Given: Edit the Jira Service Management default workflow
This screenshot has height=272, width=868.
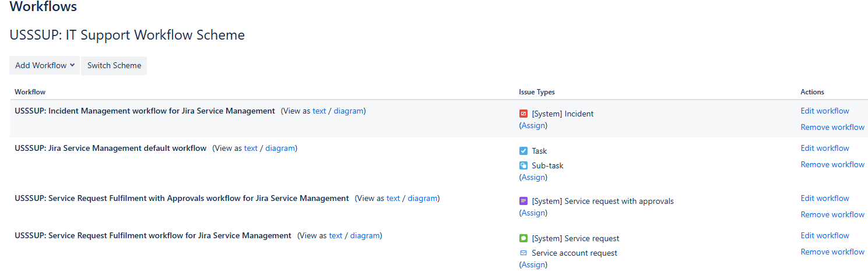Looking at the screenshot, I should pos(825,148).
